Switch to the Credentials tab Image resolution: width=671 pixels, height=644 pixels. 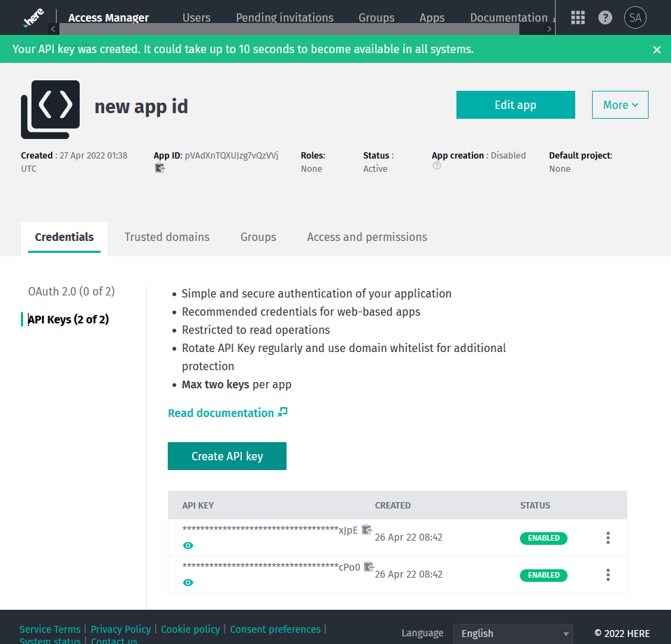click(x=64, y=237)
